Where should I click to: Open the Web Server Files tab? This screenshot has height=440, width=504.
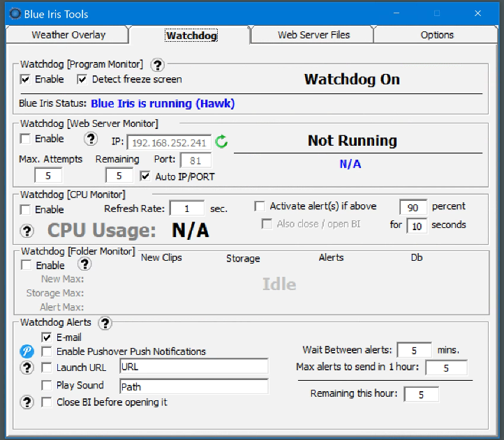[x=313, y=35]
